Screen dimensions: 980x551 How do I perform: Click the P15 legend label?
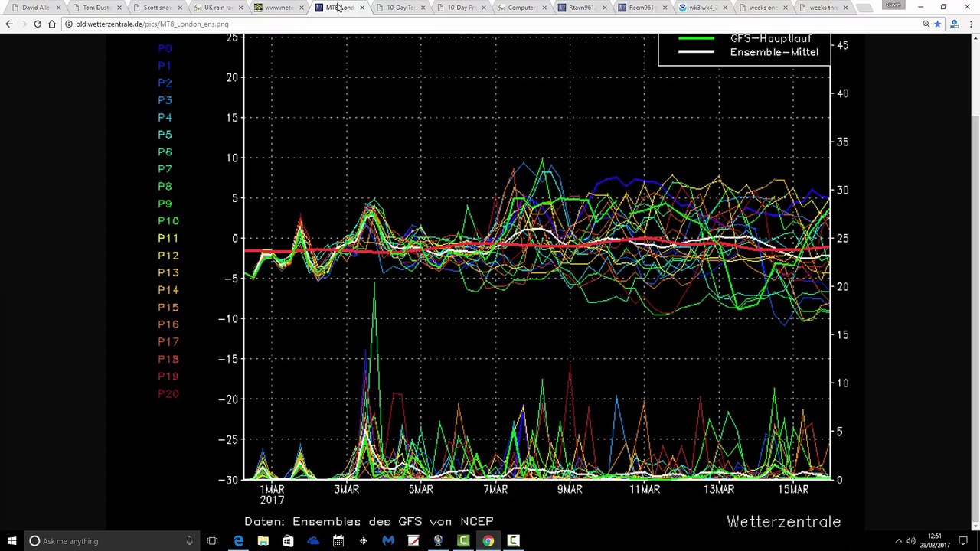(x=168, y=308)
